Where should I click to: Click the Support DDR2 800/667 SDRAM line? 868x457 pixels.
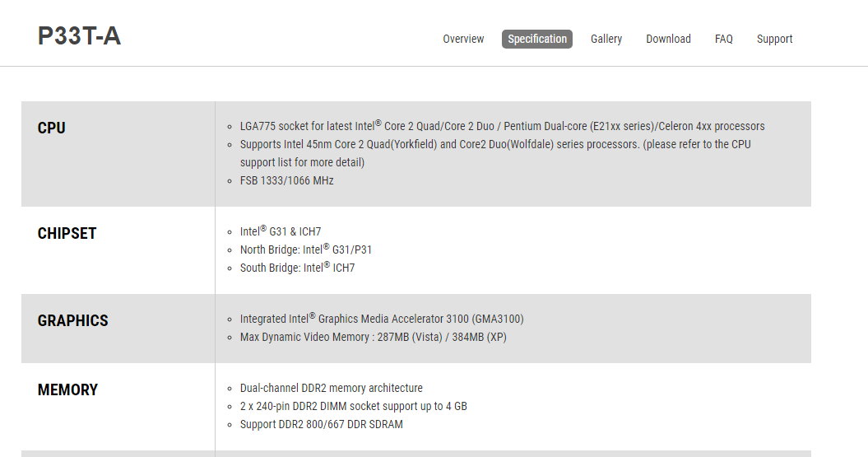(321, 424)
